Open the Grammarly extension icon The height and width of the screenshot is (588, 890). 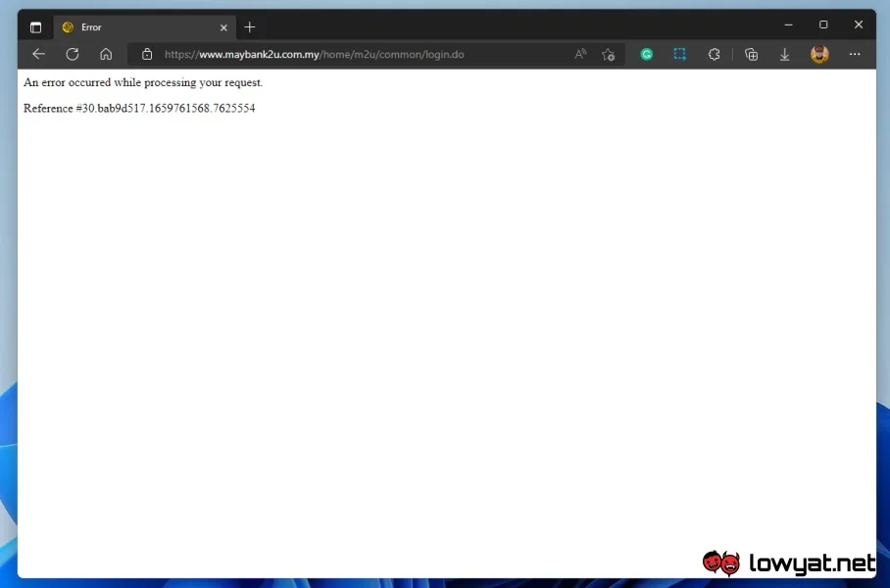[x=647, y=55]
